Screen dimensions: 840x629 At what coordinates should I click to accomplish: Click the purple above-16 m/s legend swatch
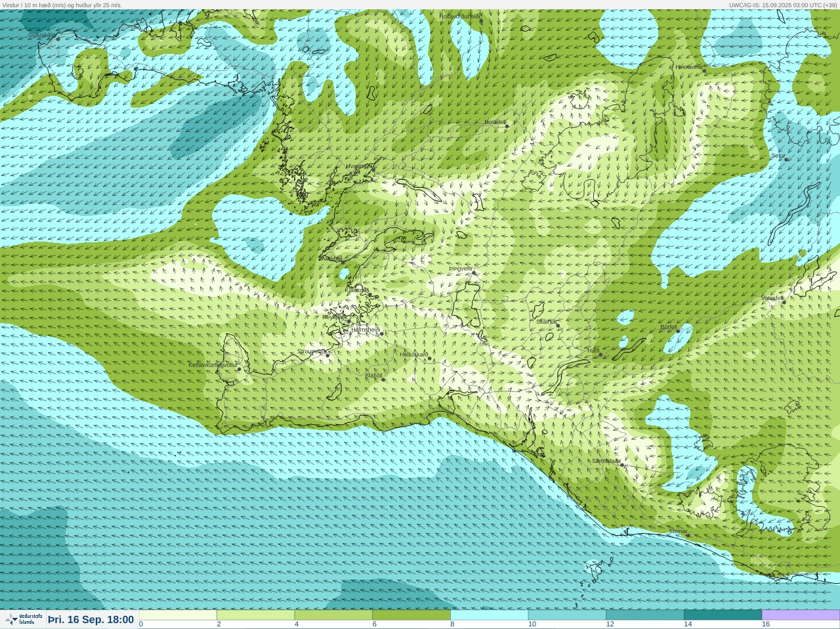pos(801,615)
